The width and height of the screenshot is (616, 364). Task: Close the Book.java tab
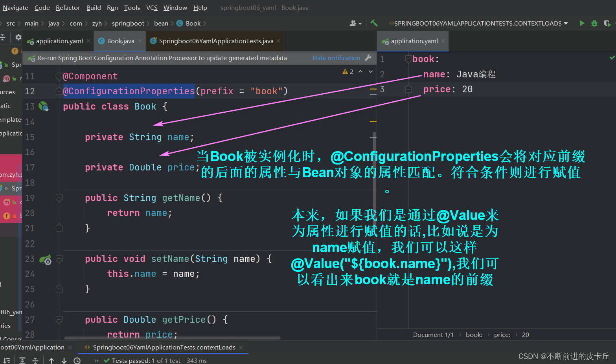(x=140, y=41)
